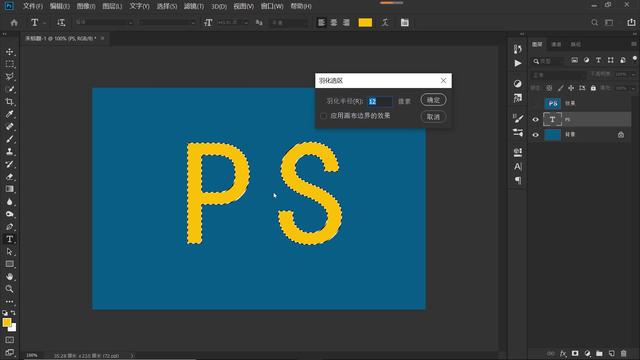
Task: Select the Rectangle shape tool
Action: [x=9, y=264]
